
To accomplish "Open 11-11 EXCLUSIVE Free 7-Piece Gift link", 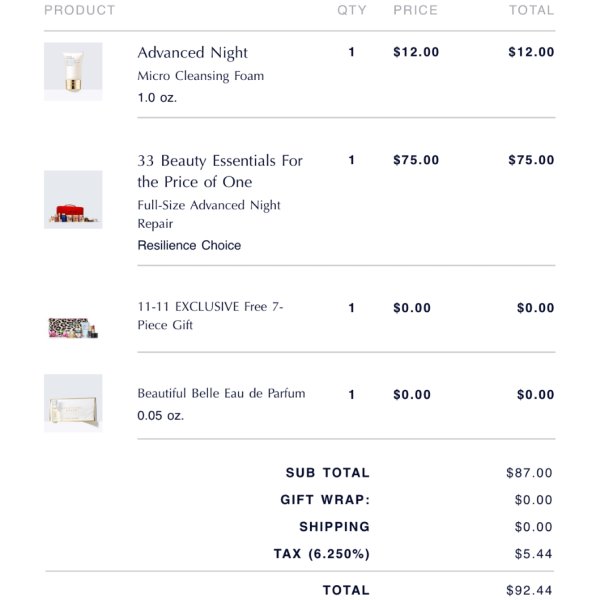I will [x=210, y=316].
